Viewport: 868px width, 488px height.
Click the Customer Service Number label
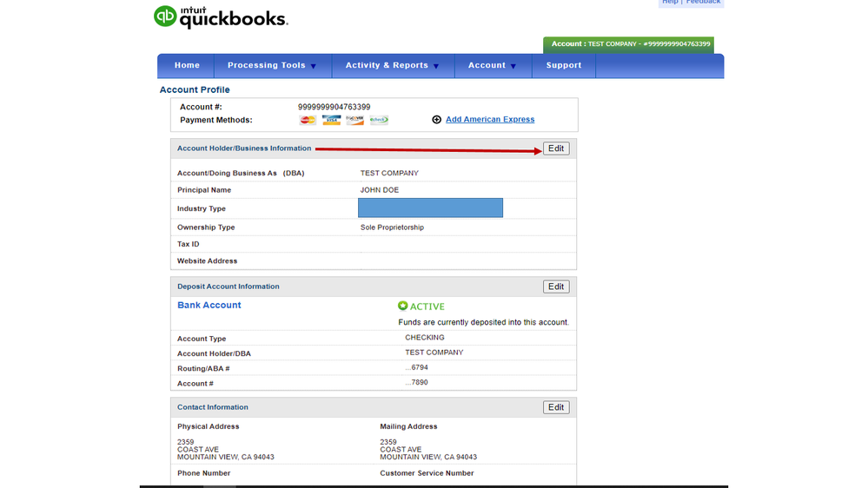pos(427,473)
